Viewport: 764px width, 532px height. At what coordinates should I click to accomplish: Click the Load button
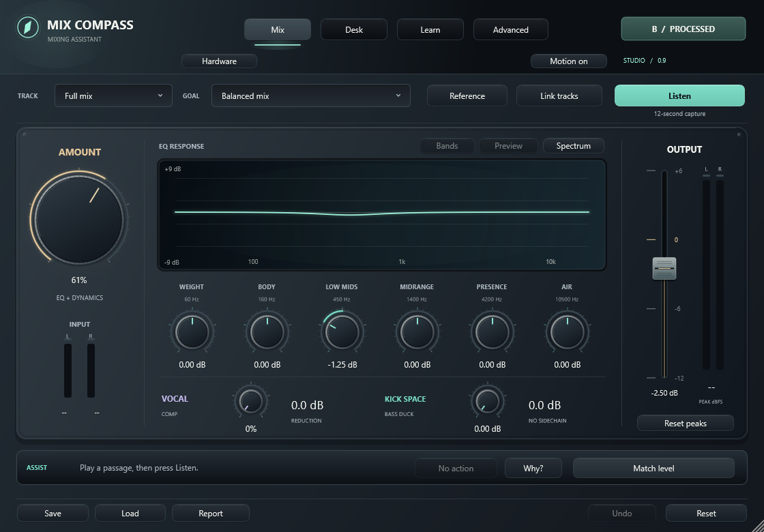coord(130,513)
